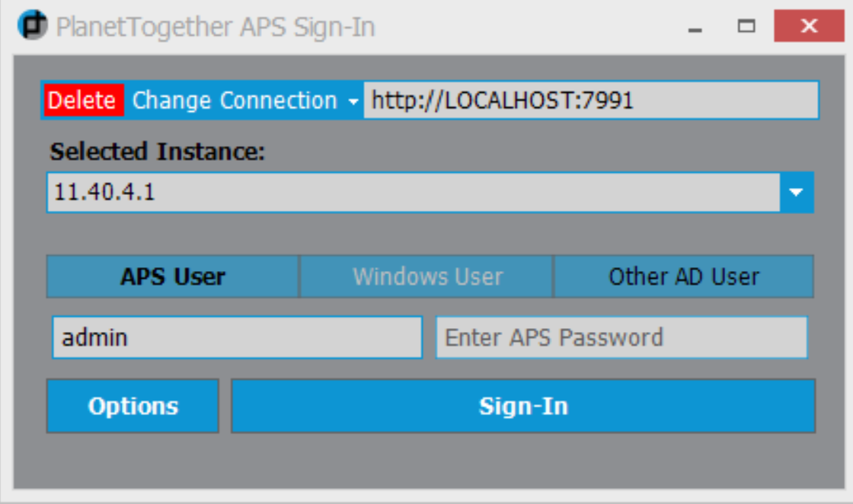853x504 pixels.
Task: Close the PlanetTogether APS Sign-In window
Action: click(809, 26)
